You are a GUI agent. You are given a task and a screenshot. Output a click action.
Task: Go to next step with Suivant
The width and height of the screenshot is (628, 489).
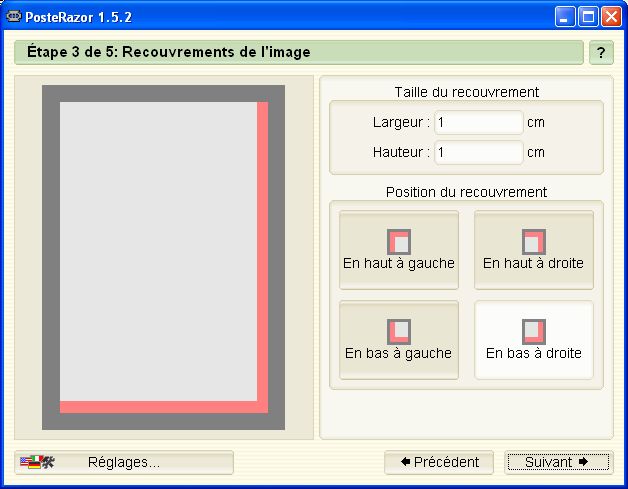point(558,463)
